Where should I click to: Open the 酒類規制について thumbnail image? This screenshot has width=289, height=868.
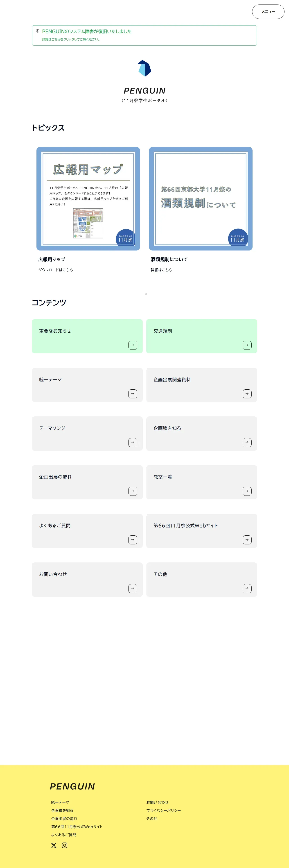click(201, 199)
